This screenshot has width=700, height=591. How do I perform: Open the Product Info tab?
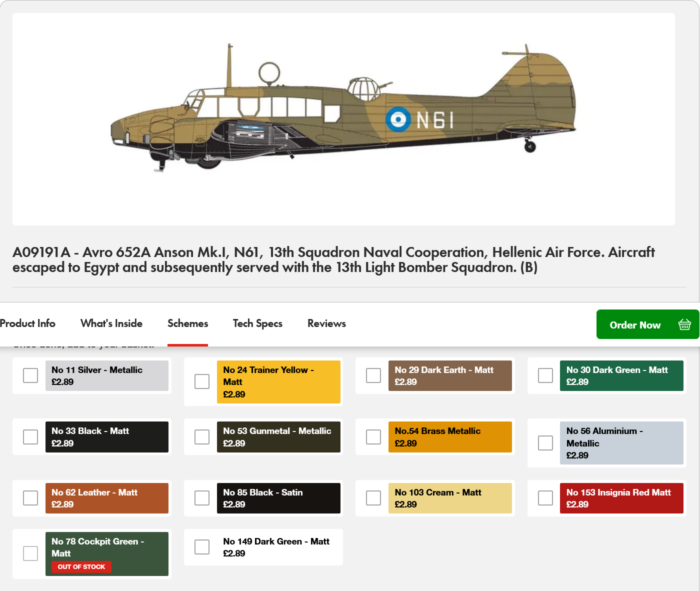[27, 323]
